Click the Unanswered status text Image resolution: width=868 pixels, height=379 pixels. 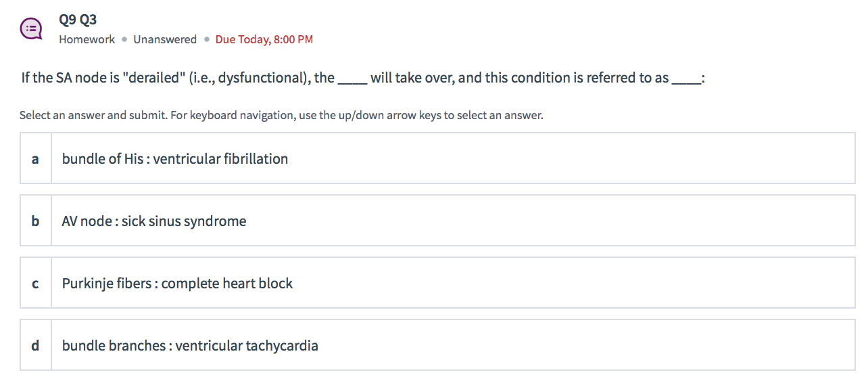[x=165, y=39]
